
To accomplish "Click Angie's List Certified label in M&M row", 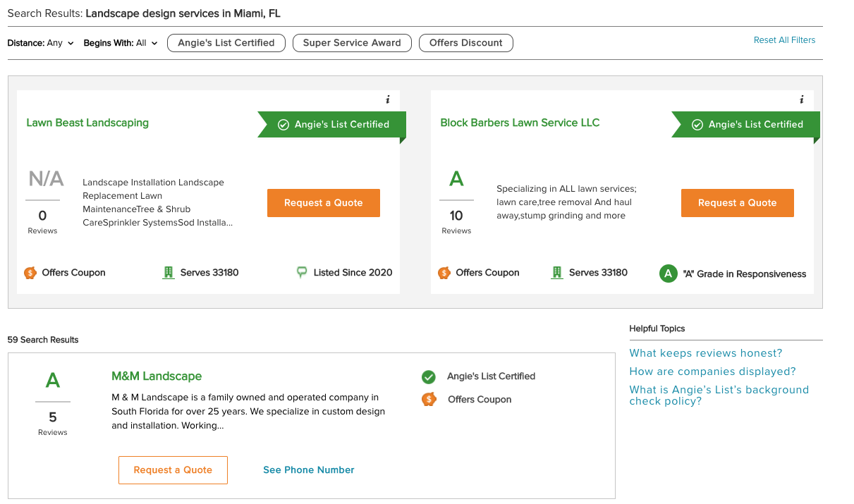I will 491,376.
